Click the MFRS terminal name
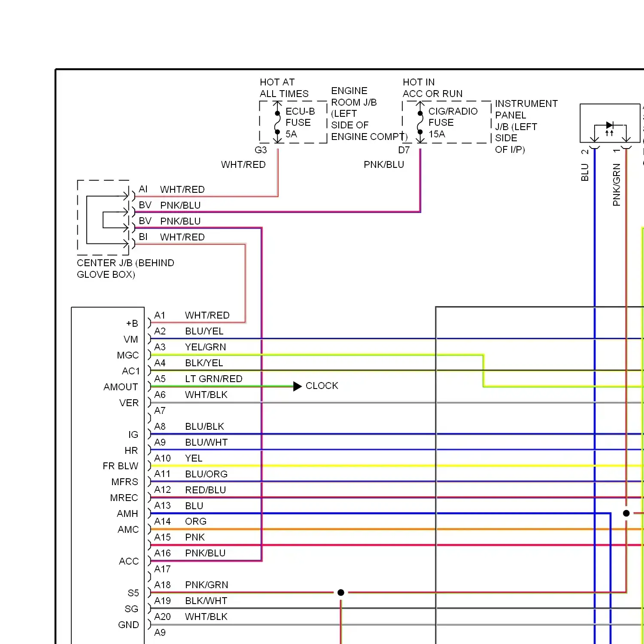This screenshot has width=644, height=644. click(x=125, y=482)
